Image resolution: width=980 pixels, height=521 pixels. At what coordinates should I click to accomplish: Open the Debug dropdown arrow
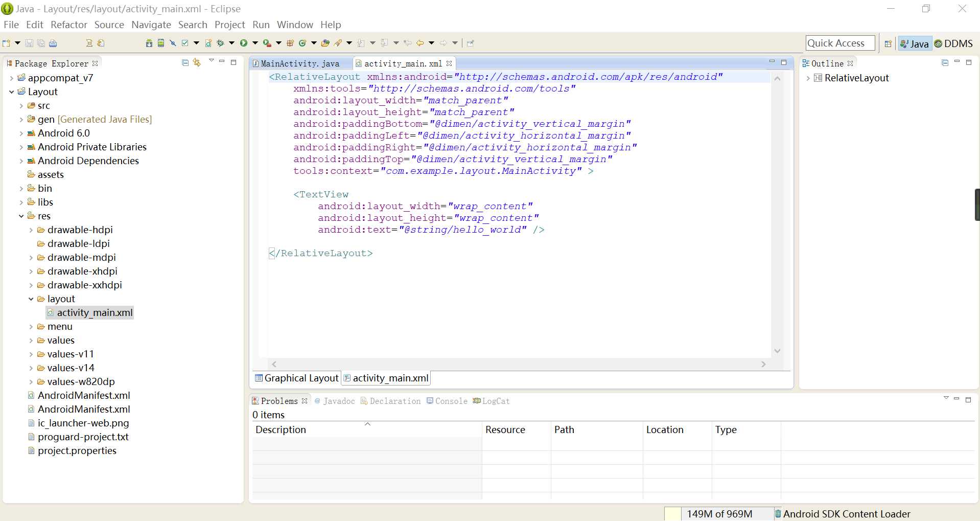231,43
